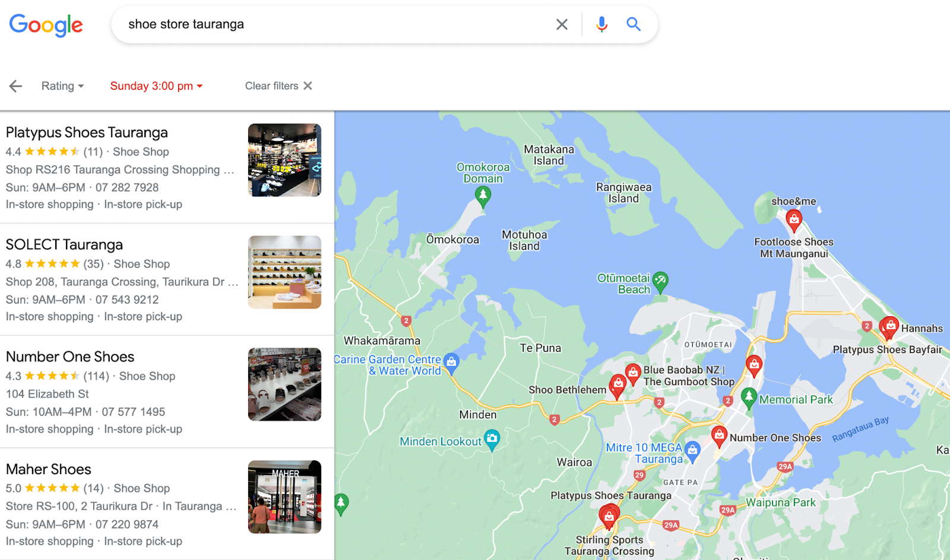Viewport: 950px width, 560px height.
Task: Click the Number One Shoes map pin
Action: pyautogui.click(x=719, y=437)
